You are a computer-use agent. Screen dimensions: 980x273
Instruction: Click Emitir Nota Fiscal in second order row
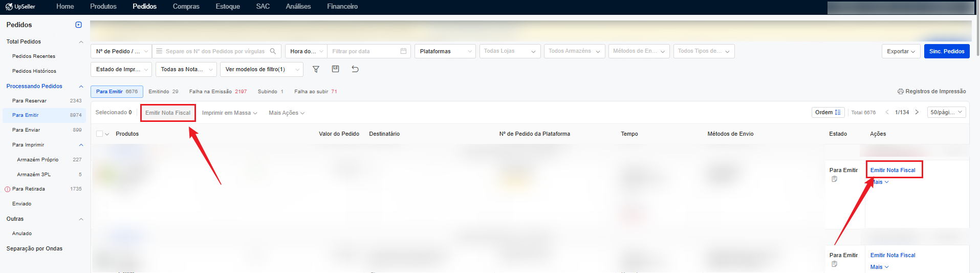[892, 255]
